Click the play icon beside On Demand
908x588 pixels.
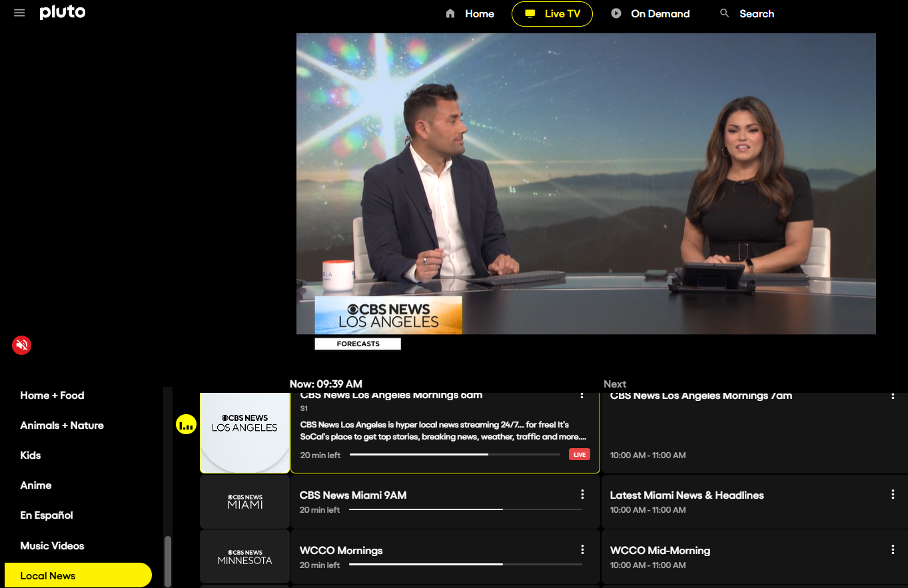point(616,13)
